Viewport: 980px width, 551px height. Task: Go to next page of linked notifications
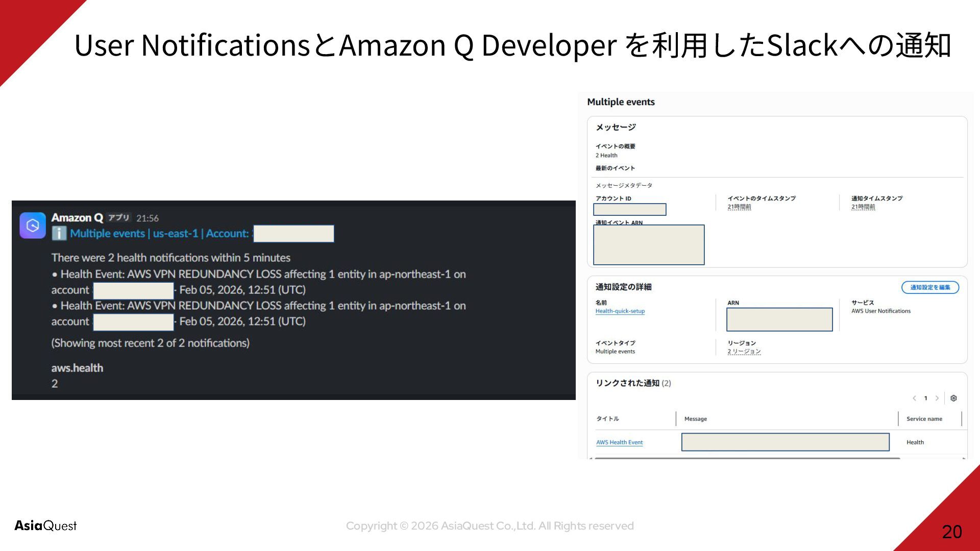click(937, 398)
